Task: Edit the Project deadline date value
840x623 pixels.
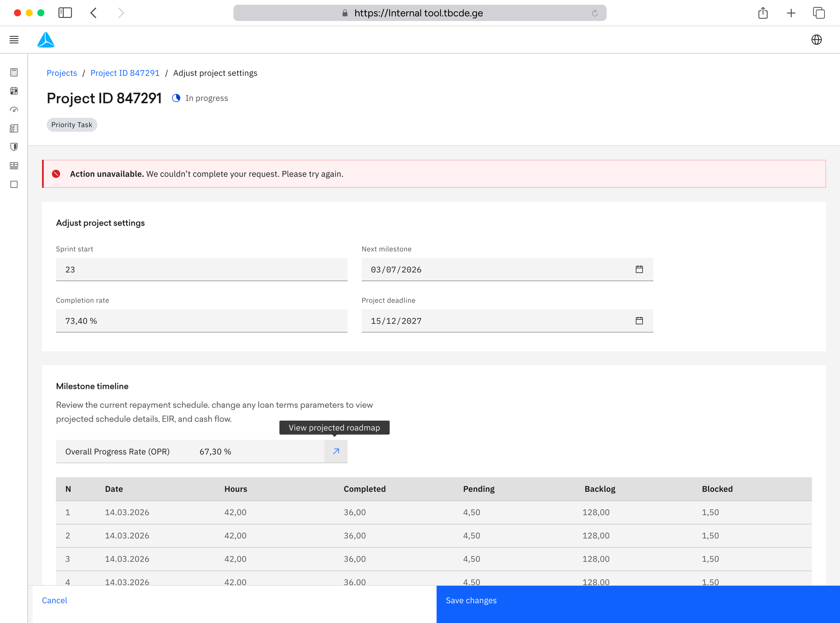Action: [396, 321]
